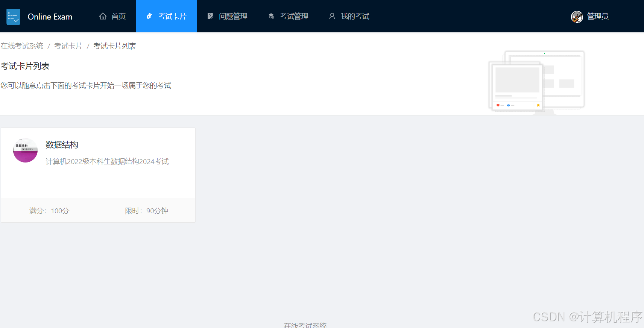Click the Online Exam logo icon
This screenshot has height=328, width=644.
point(14,17)
